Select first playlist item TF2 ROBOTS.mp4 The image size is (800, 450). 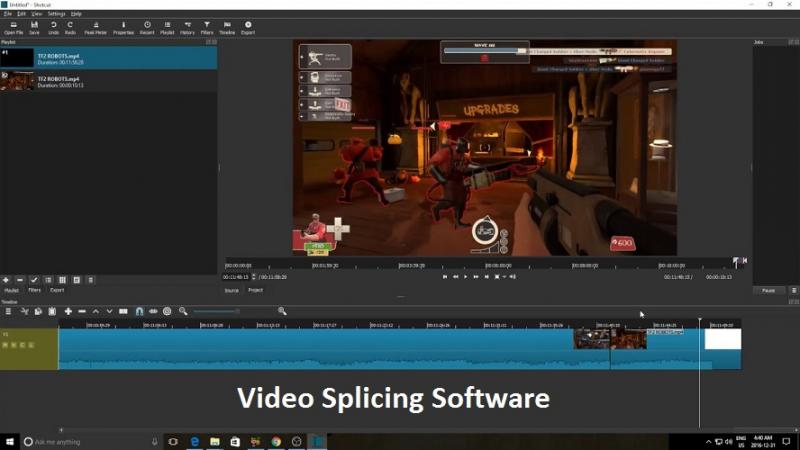click(109, 58)
